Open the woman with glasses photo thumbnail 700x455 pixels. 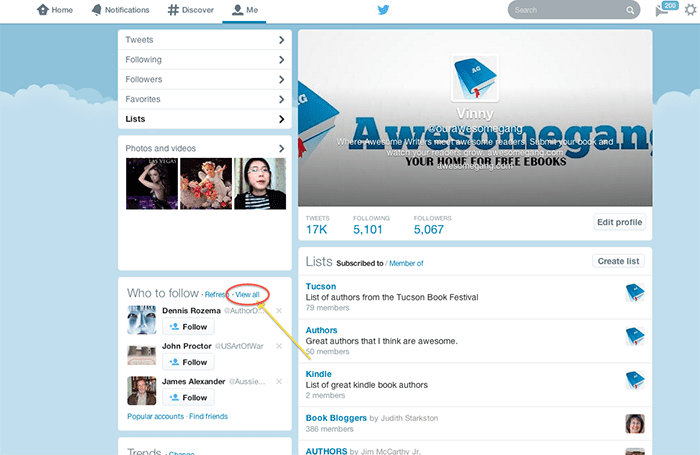point(260,184)
